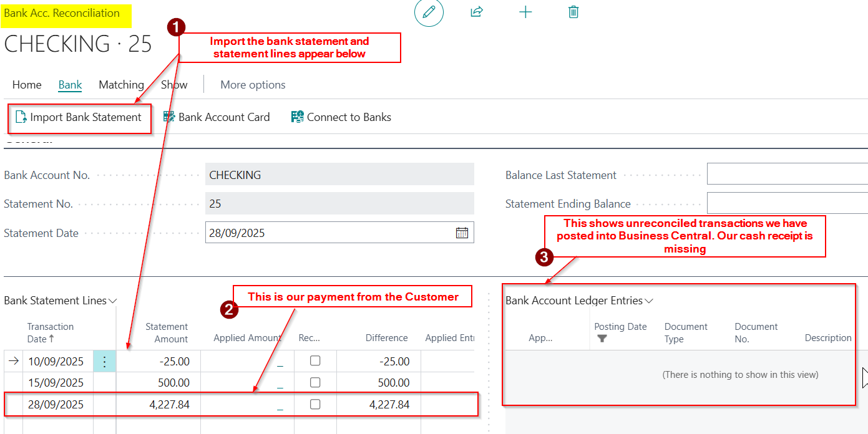Click Connect to Banks
868x434 pixels.
(x=341, y=117)
